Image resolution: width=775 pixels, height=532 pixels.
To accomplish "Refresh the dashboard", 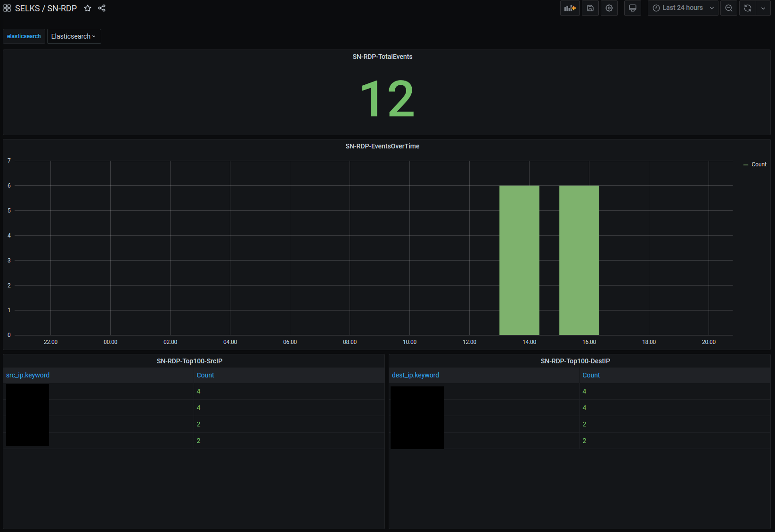I will 748,8.
